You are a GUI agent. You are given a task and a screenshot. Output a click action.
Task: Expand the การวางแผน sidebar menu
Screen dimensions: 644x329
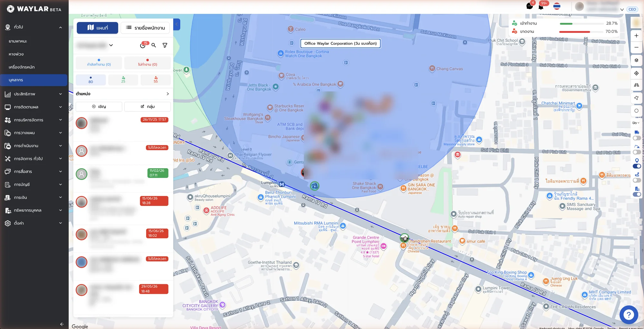(34, 133)
